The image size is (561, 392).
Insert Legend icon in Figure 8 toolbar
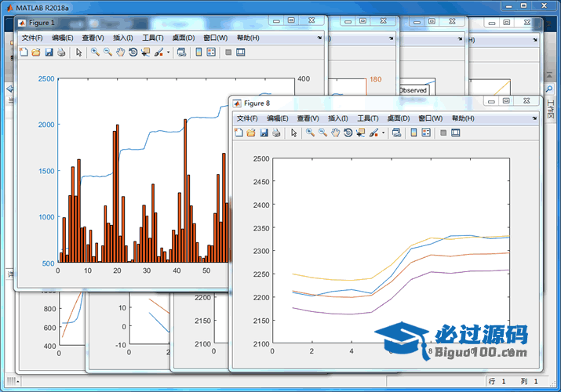tap(426, 132)
